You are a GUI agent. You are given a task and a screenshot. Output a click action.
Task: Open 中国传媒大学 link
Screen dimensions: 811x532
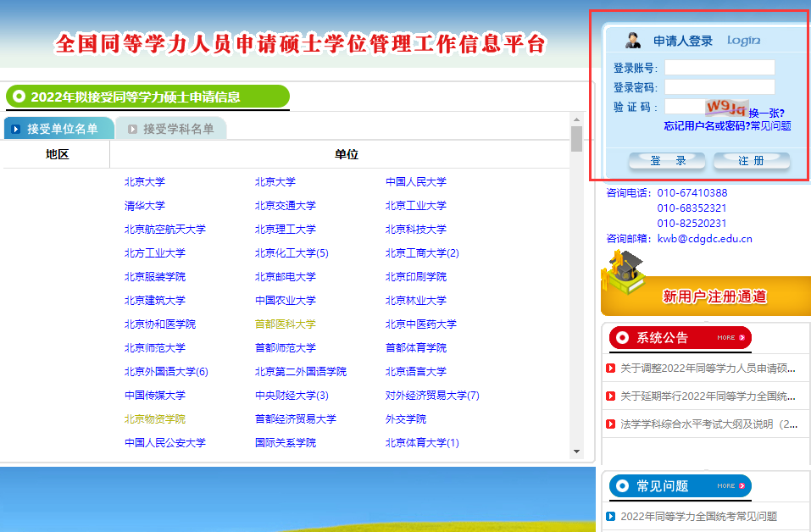(154, 396)
